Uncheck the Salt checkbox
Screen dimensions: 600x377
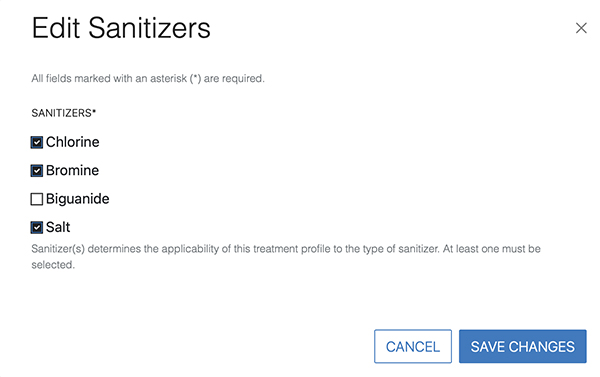(37, 227)
